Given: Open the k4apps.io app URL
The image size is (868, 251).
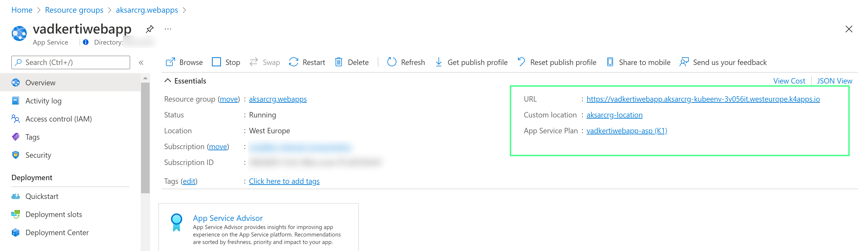Looking at the screenshot, I should coord(703,99).
